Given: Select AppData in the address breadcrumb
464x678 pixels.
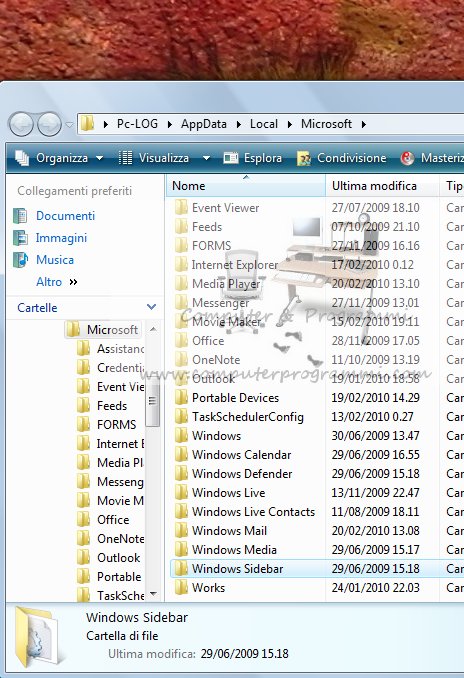Looking at the screenshot, I should coord(204,124).
